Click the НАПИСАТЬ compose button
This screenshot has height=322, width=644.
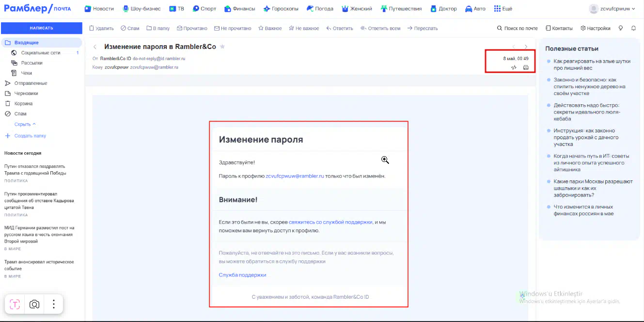tap(42, 28)
